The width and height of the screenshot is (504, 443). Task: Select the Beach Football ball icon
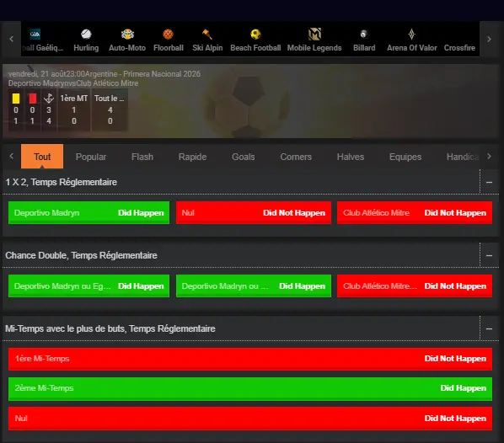[x=255, y=34]
